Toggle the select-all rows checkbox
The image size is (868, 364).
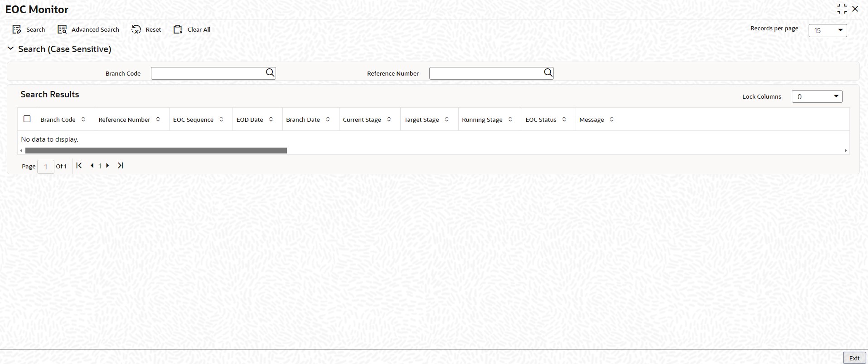tap(27, 119)
